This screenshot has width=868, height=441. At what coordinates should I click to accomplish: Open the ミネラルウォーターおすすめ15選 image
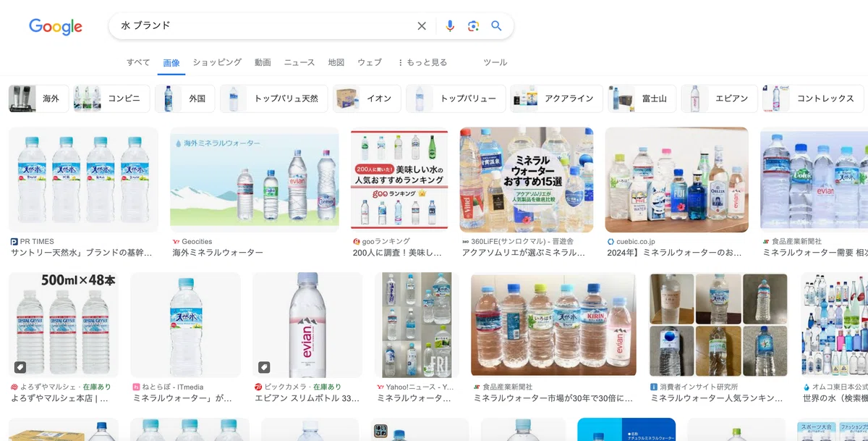point(527,180)
